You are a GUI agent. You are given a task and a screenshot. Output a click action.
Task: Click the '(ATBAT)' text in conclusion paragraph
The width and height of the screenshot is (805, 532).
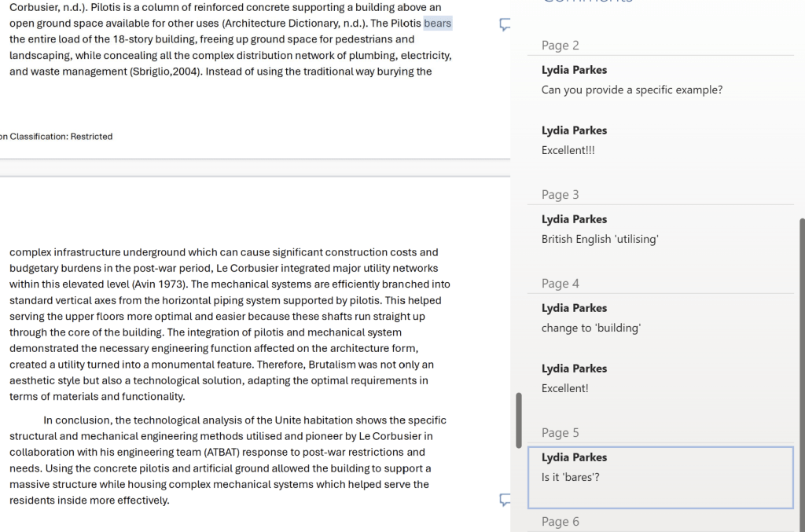pyautogui.click(x=221, y=452)
